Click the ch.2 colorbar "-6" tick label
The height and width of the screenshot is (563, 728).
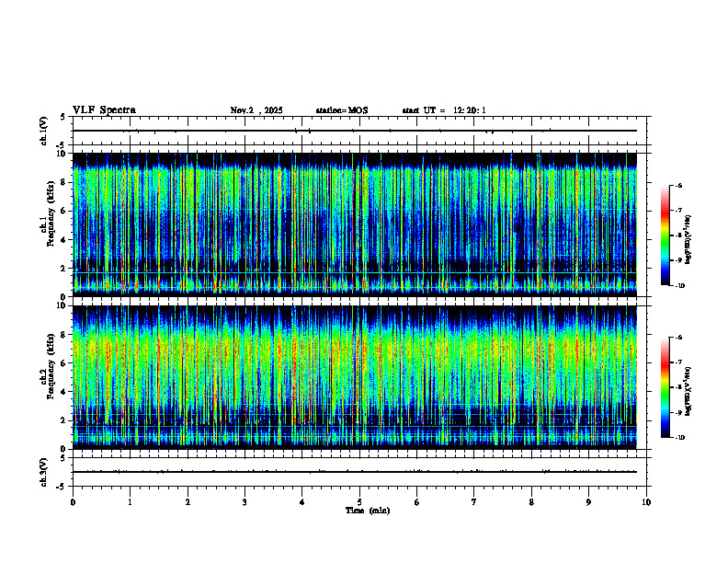tap(678, 338)
